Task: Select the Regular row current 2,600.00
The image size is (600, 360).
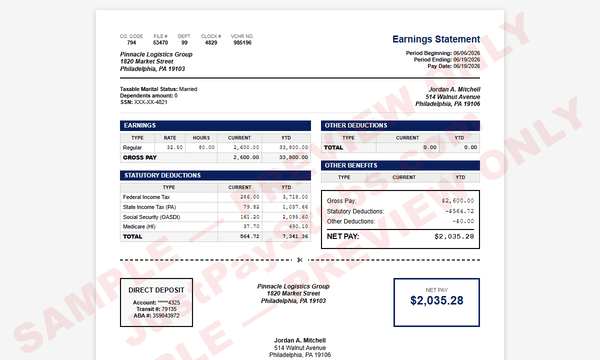Action: (246, 147)
